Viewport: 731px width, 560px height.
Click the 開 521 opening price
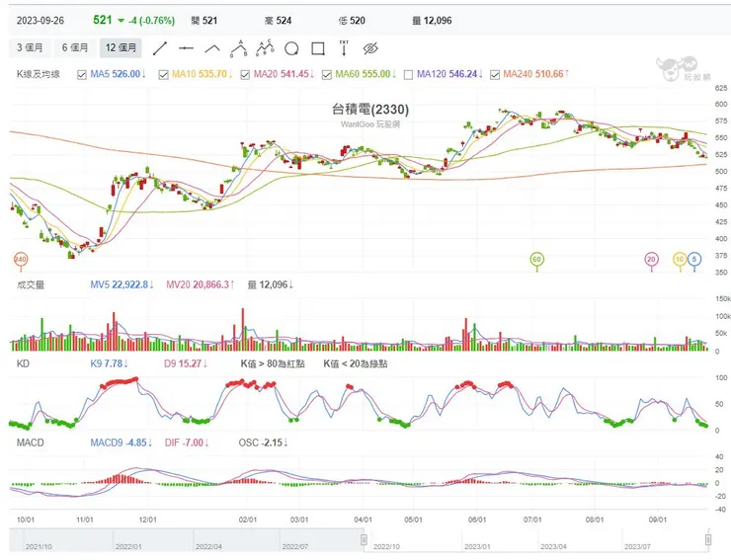(204, 21)
